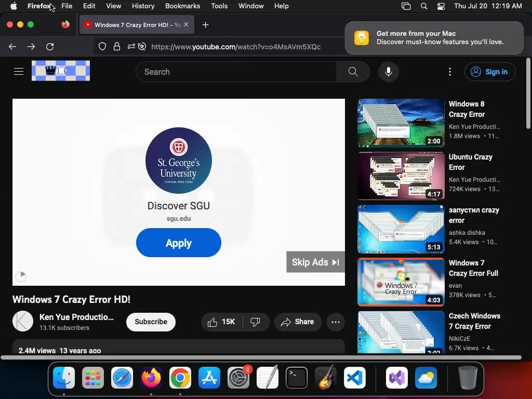Screen dimensions: 532x399
Task: Click the ad countdown progress circle
Action: pyautogui.click(x=21, y=276)
